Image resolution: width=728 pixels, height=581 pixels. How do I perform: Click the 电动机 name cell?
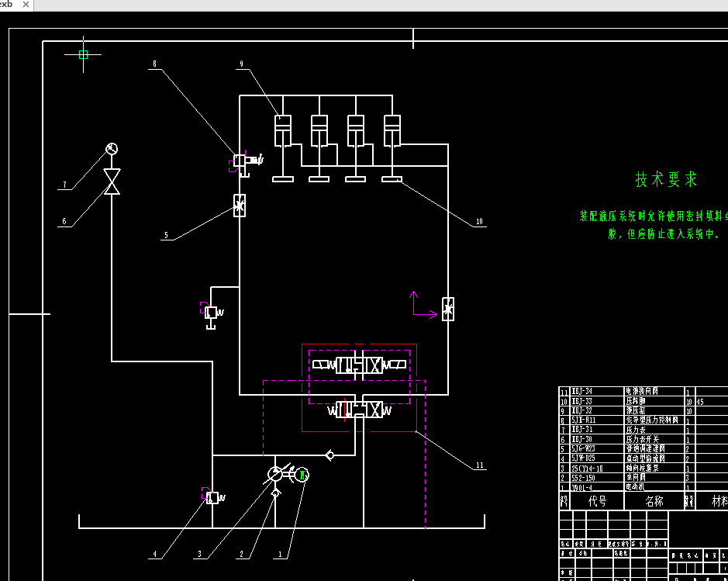(654, 487)
